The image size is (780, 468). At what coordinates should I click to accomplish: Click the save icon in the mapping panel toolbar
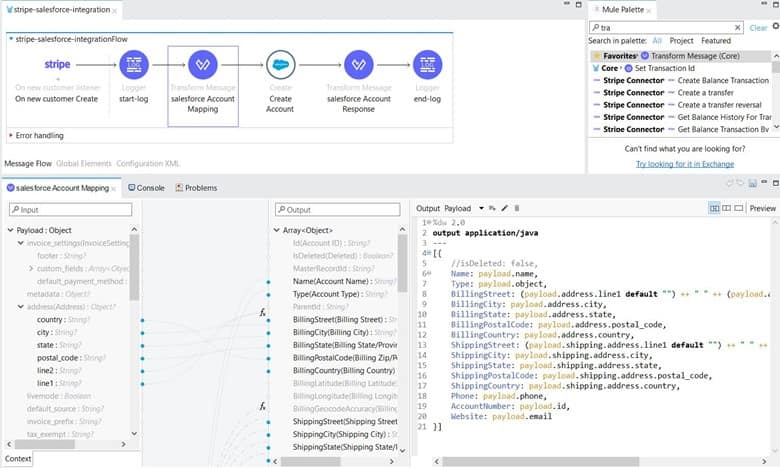(753, 184)
